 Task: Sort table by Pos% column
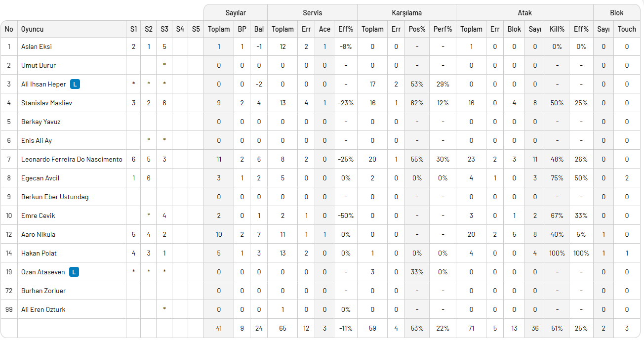tap(417, 29)
